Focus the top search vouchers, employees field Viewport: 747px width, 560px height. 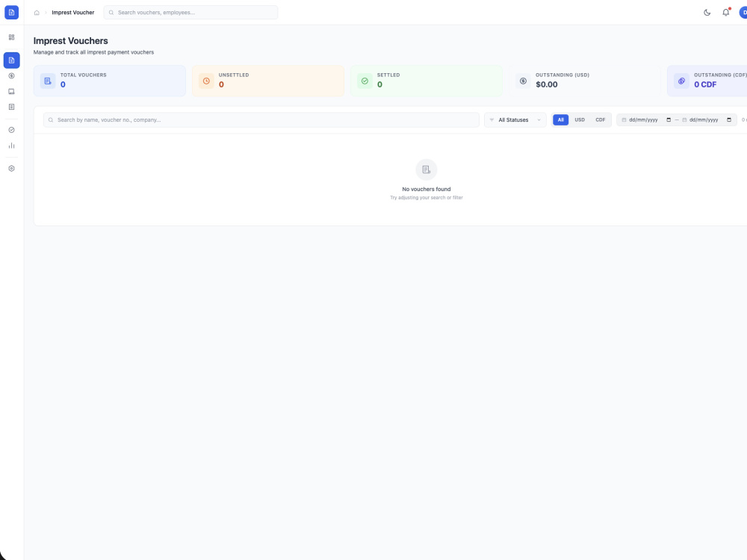(x=190, y=13)
